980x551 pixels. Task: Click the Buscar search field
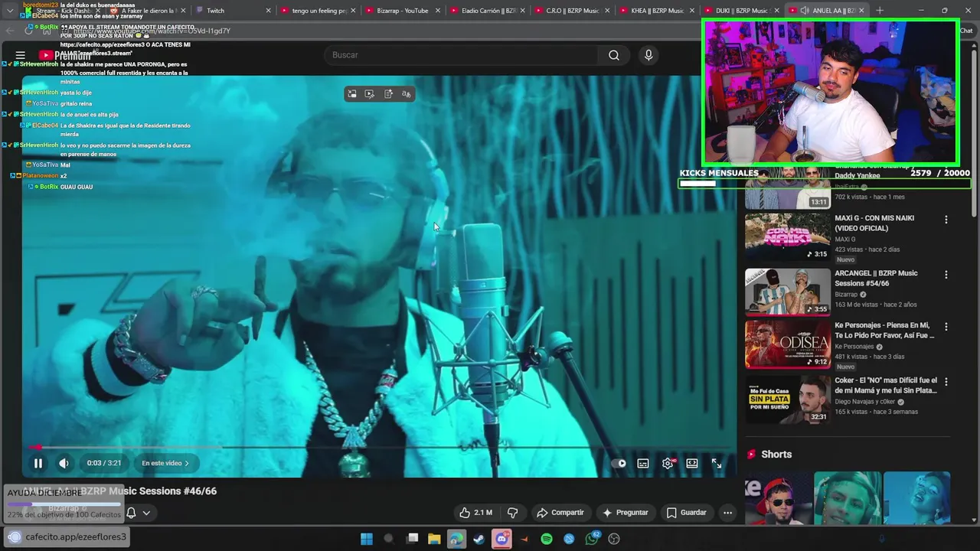click(460, 55)
